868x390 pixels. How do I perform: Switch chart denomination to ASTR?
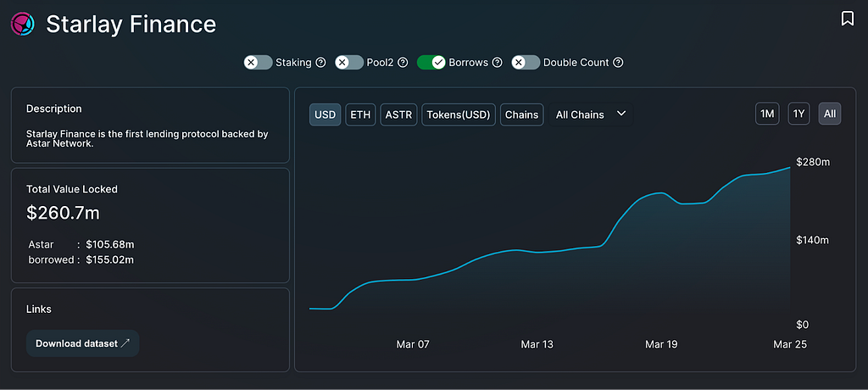pyautogui.click(x=398, y=114)
